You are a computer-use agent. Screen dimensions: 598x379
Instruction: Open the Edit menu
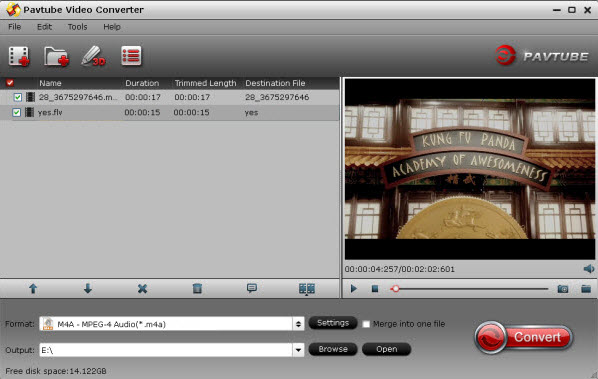tap(44, 27)
